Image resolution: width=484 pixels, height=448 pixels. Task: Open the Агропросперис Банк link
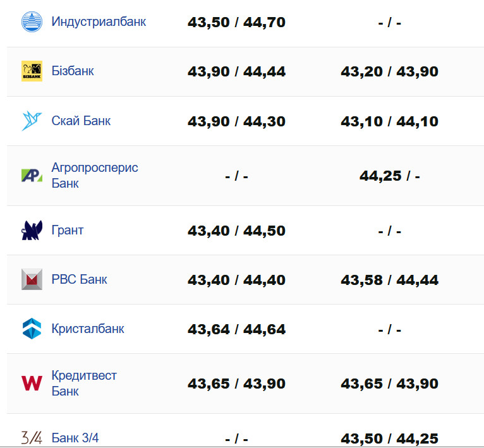[94, 175]
